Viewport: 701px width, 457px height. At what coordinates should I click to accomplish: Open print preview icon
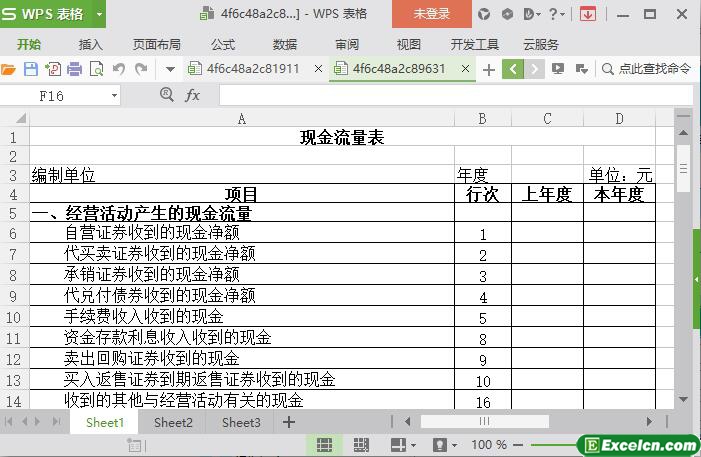[x=97, y=69]
